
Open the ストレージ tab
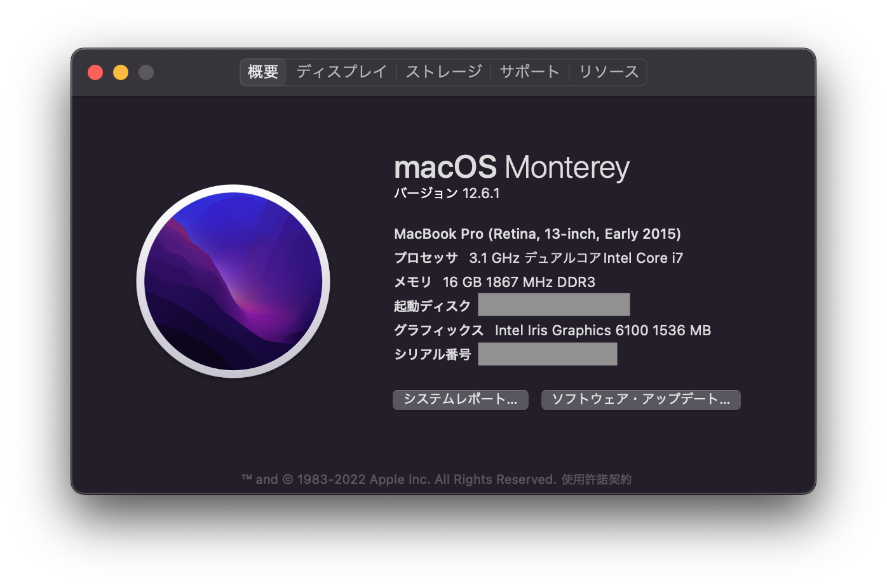tap(444, 72)
